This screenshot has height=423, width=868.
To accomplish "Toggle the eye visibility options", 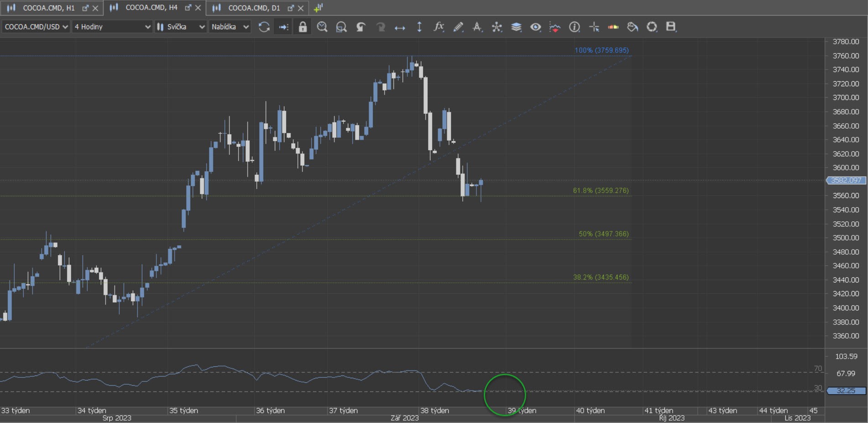I will point(536,27).
